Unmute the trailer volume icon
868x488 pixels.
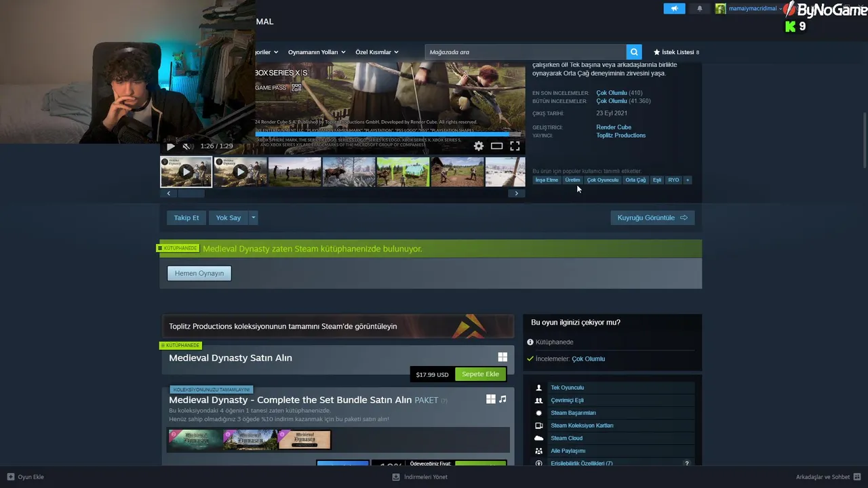[187, 146]
